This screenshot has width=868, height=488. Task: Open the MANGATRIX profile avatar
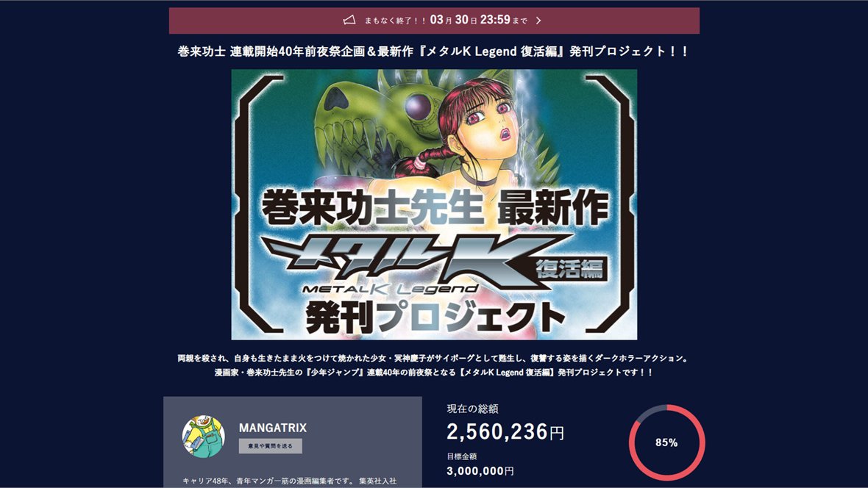[x=204, y=437]
